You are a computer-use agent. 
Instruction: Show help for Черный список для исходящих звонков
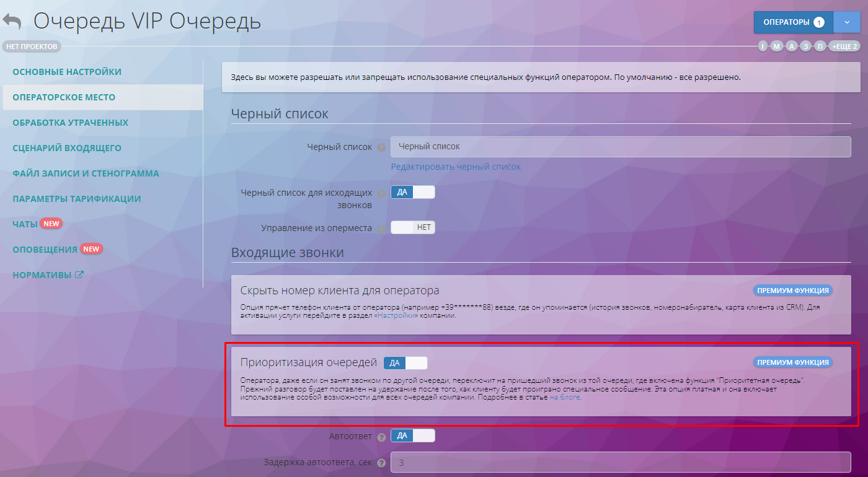coord(381,193)
